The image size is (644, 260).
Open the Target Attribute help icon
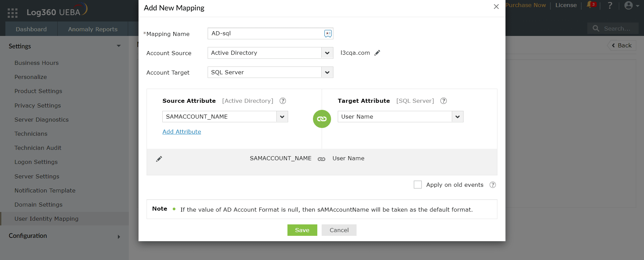[443, 101]
